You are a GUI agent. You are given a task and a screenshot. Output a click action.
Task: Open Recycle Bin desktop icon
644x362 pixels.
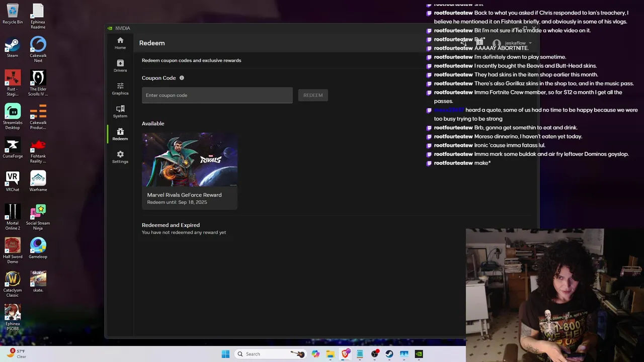(13, 14)
